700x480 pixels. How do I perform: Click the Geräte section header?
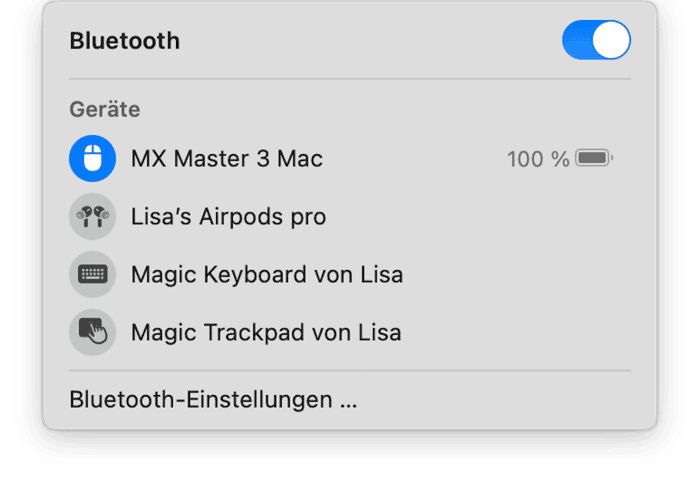105,109
